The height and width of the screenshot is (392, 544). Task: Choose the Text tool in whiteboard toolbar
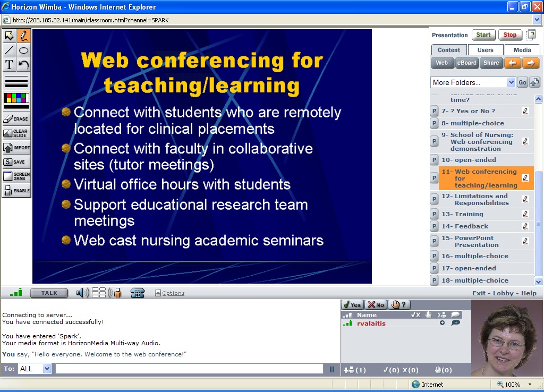click(x=9, y=65)
